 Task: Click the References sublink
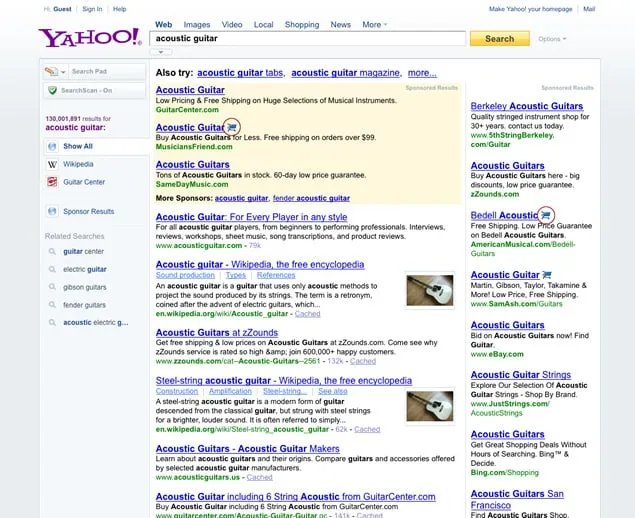pyautogui.click(x=276, y=275)
